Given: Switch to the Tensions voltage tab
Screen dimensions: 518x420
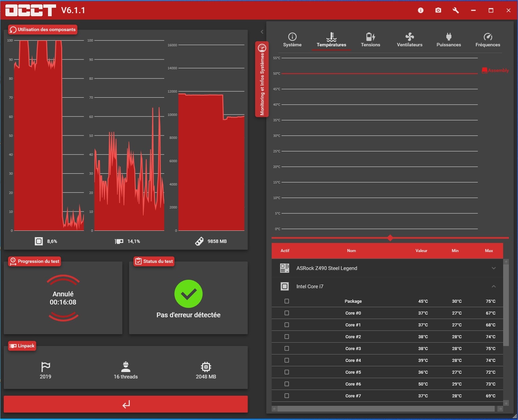Looking at the screenshot, I should coord(370,40).
